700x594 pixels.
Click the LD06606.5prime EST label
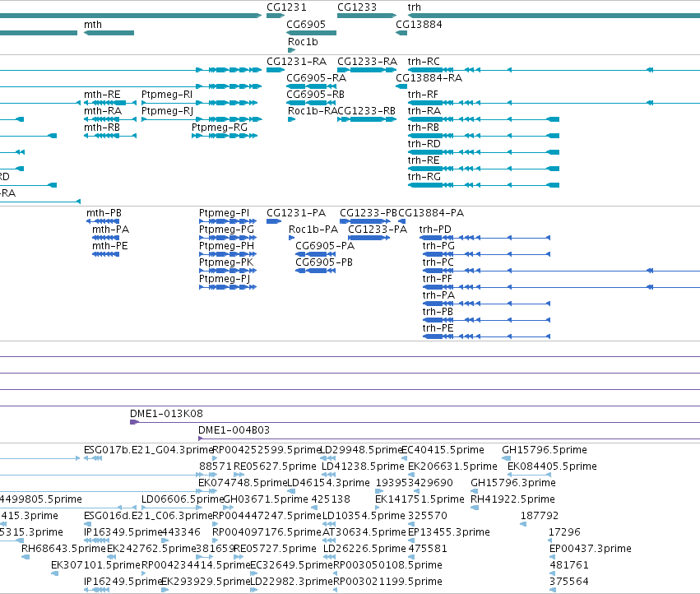[x=182, y=499]
